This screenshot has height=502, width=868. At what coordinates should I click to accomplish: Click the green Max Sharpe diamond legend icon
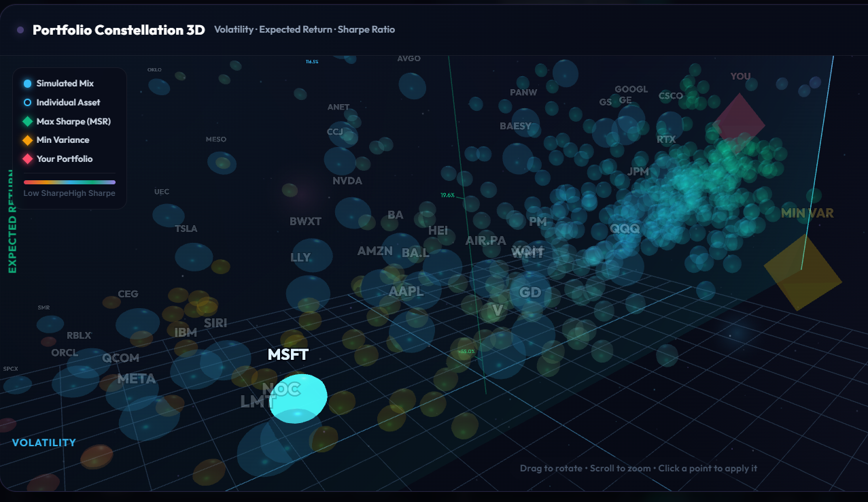point(27,122)
